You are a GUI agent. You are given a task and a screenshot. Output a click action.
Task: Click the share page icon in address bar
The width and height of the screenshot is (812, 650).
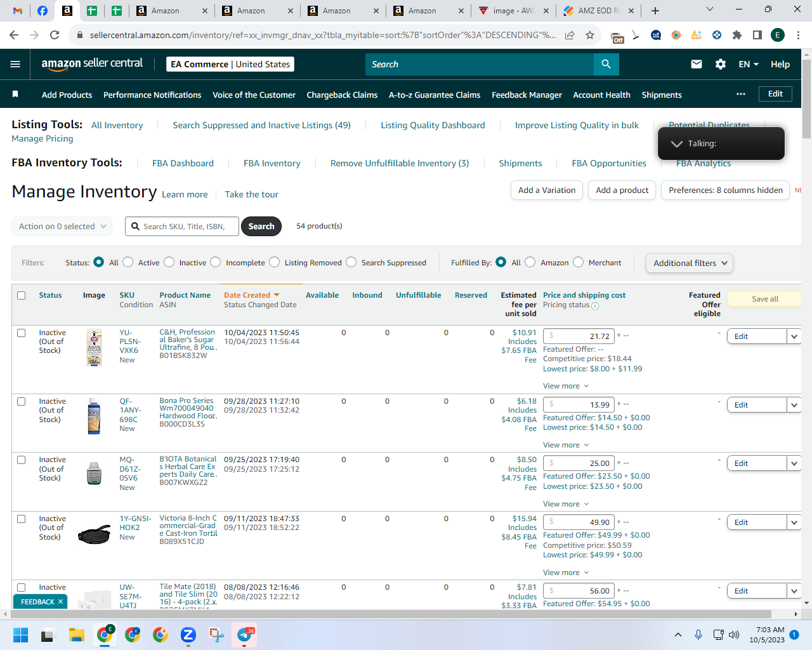[x=570, y=35]
